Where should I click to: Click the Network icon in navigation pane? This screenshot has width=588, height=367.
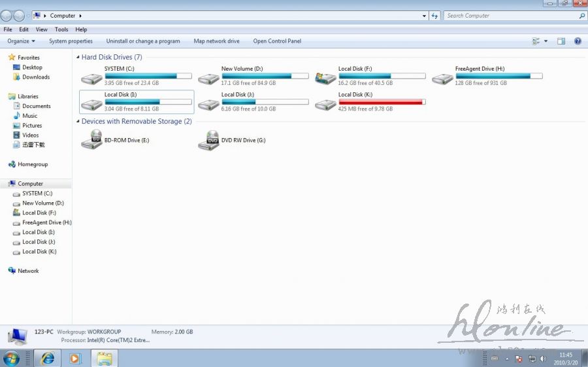[x=12, y=270]
